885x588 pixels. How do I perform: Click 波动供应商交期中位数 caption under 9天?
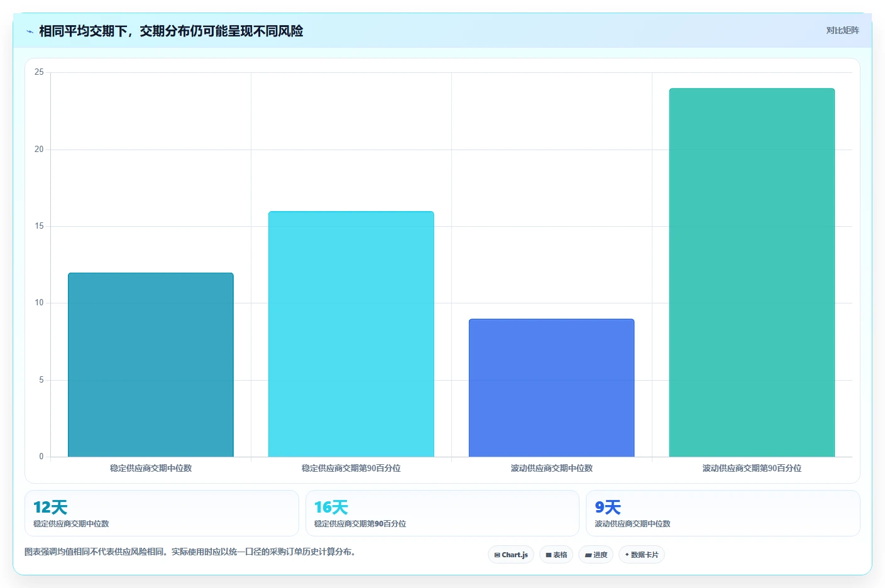[633, 524]
